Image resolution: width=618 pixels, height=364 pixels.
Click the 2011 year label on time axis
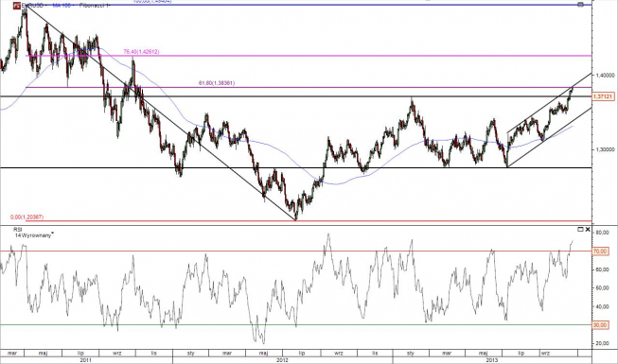(x=86, y=360)
